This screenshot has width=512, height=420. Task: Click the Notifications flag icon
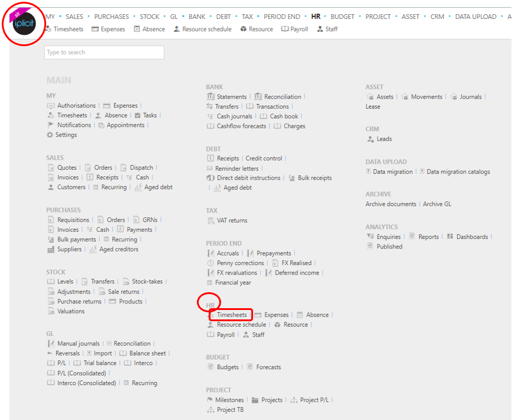tap(50, 125)
